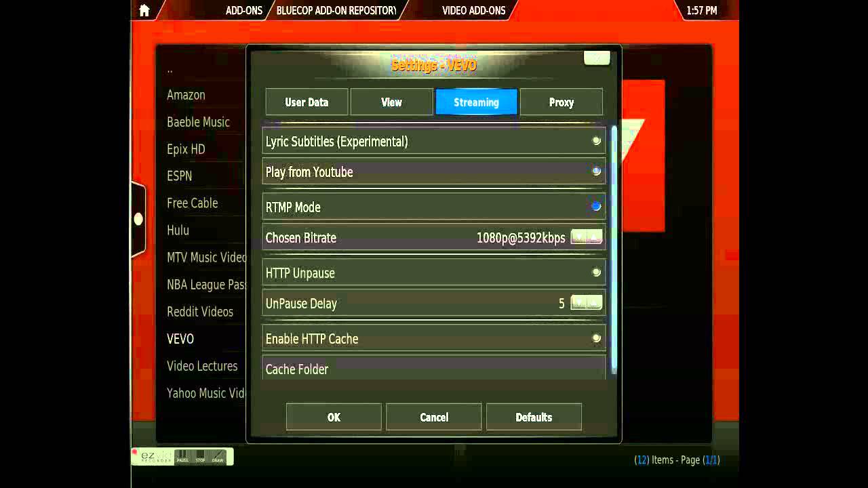The image size is (868, 488).
Task: Click the Cancel button
Action: [434, 417]
